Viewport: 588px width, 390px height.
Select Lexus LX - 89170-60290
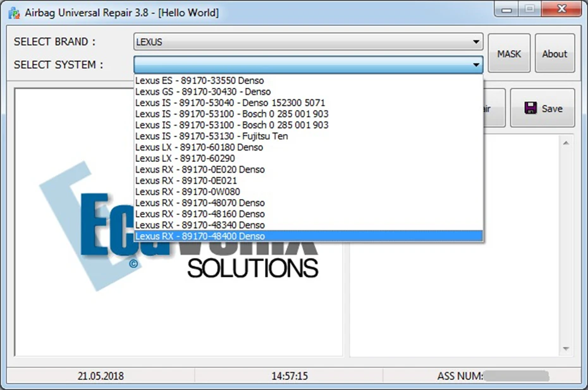click(x=309, y=158)
